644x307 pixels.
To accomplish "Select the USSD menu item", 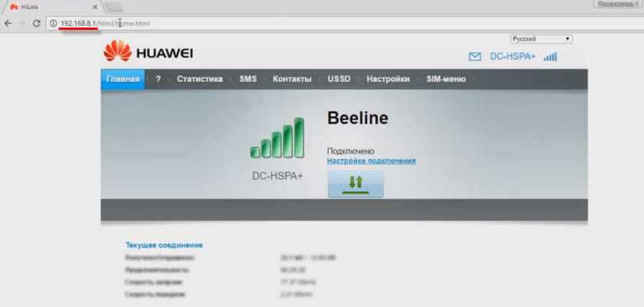I will (x=339, y=79).
